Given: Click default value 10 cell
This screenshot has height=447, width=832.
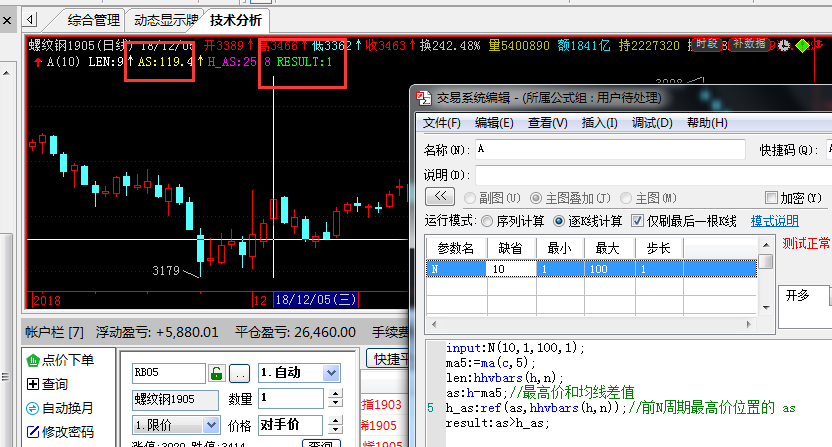Looking at the screenshot, I should point(511,269).
